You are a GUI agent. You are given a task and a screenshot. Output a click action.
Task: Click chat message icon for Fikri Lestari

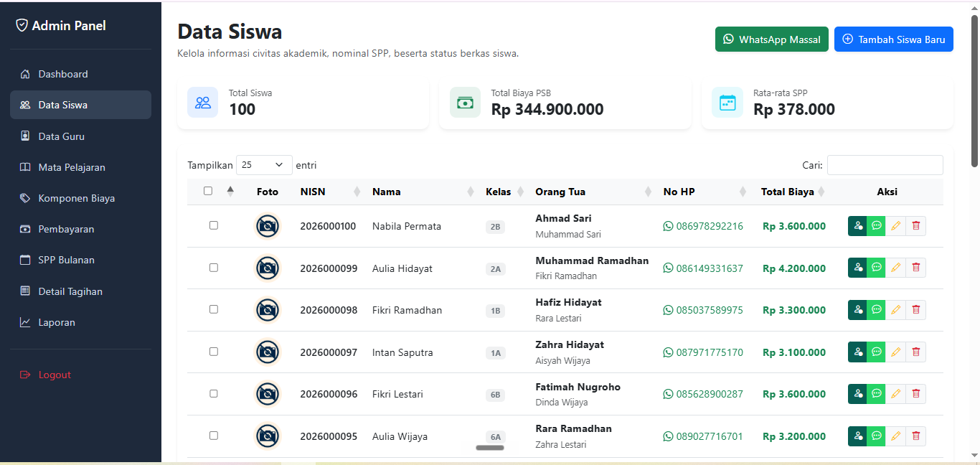[876, 394]
